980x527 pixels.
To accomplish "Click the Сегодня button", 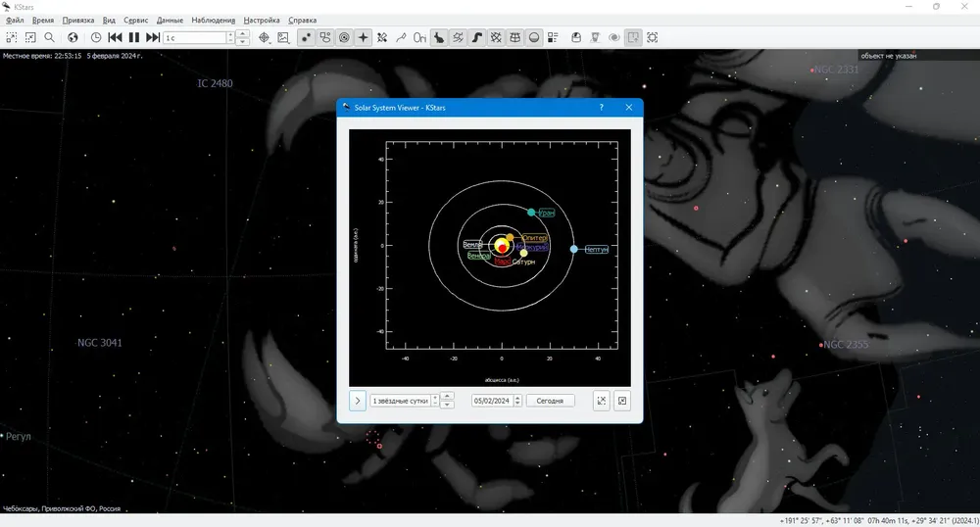I will 550,401.
